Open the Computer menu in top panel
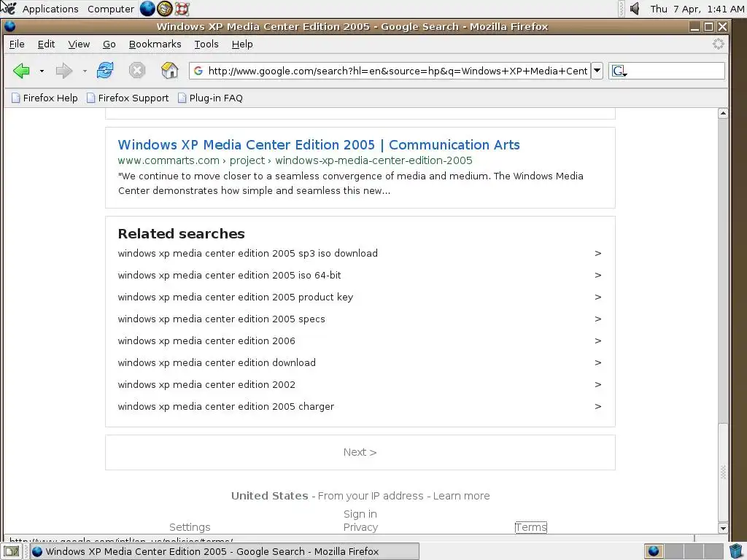The image size is (747, 560). (x=111, y=9)
